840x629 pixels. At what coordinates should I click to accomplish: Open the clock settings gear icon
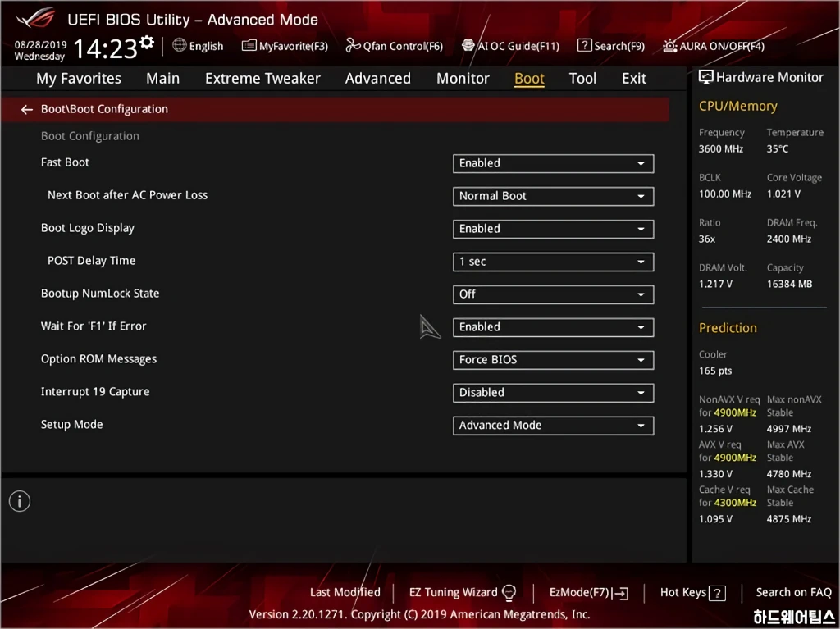coord(147,42)
